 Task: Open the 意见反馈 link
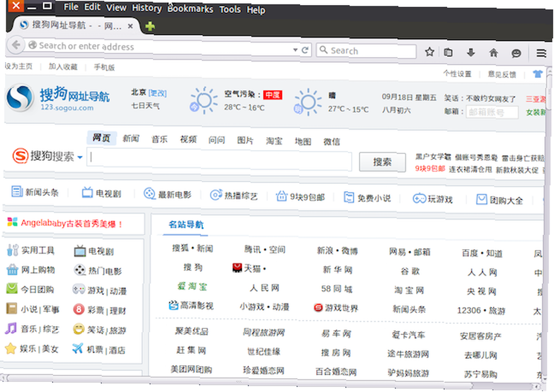tap(502, 74)
